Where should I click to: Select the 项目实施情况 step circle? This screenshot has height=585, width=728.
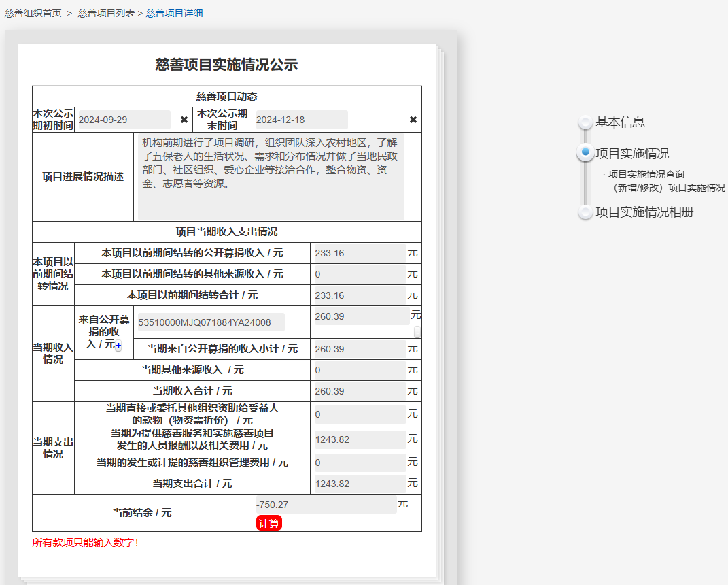pyautogui.click(x=585, y=153)
